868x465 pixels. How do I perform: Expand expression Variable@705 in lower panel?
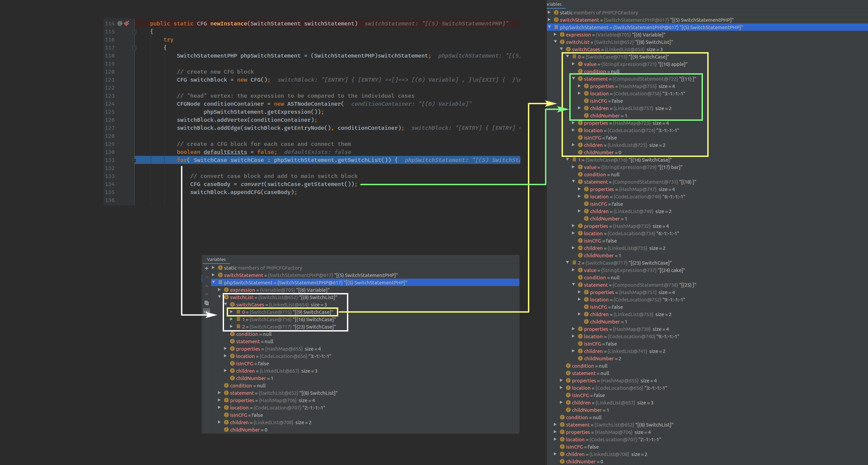point(219,290)
